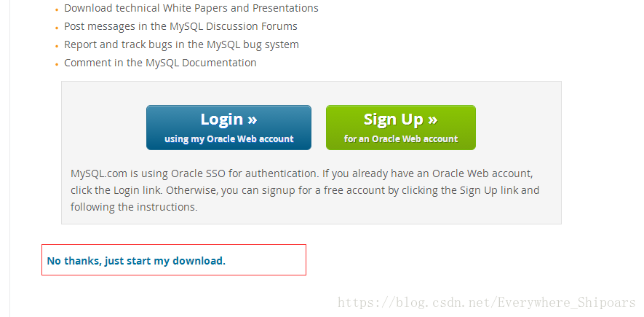Click the orange bullet beside 'Download technical White Papers'
The height and width of the screenshot is (317, 644).
point(57,10)
